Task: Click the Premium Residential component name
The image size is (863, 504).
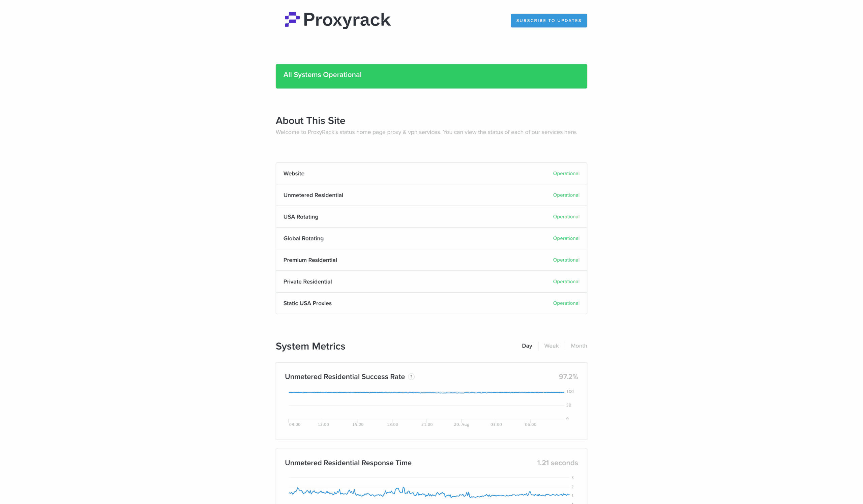Action: (x=310, y=260)
